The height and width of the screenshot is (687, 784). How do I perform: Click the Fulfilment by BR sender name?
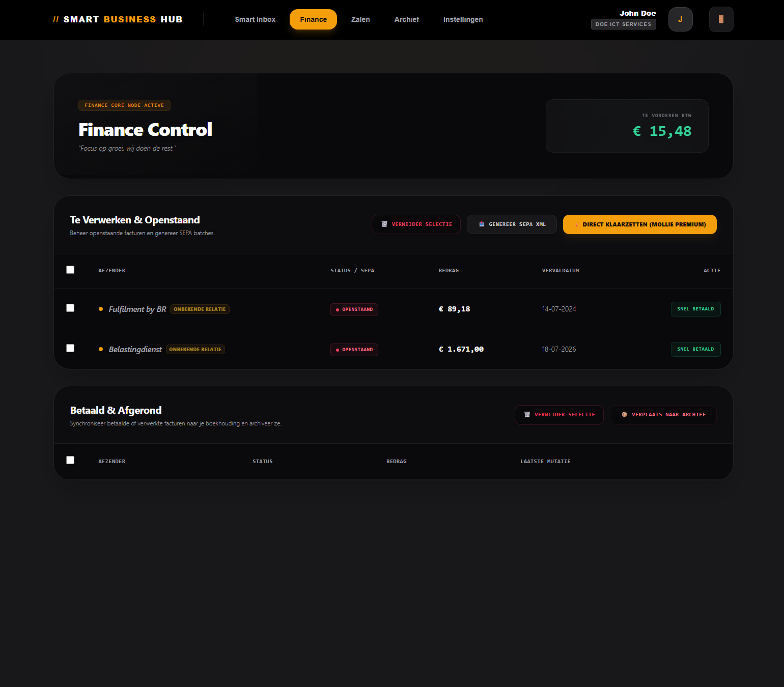tap(137, 309)
